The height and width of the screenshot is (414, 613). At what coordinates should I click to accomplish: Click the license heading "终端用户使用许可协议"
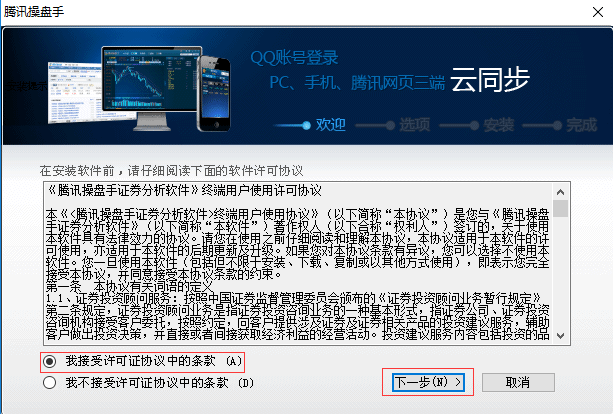pyautogui.click(x=262, y=190)
